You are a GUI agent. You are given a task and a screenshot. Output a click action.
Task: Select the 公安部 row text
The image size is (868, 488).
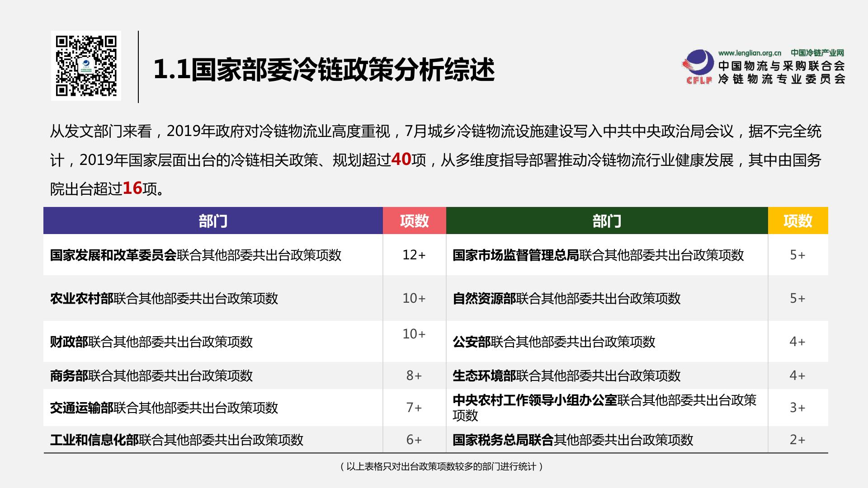tap(554, 342)
